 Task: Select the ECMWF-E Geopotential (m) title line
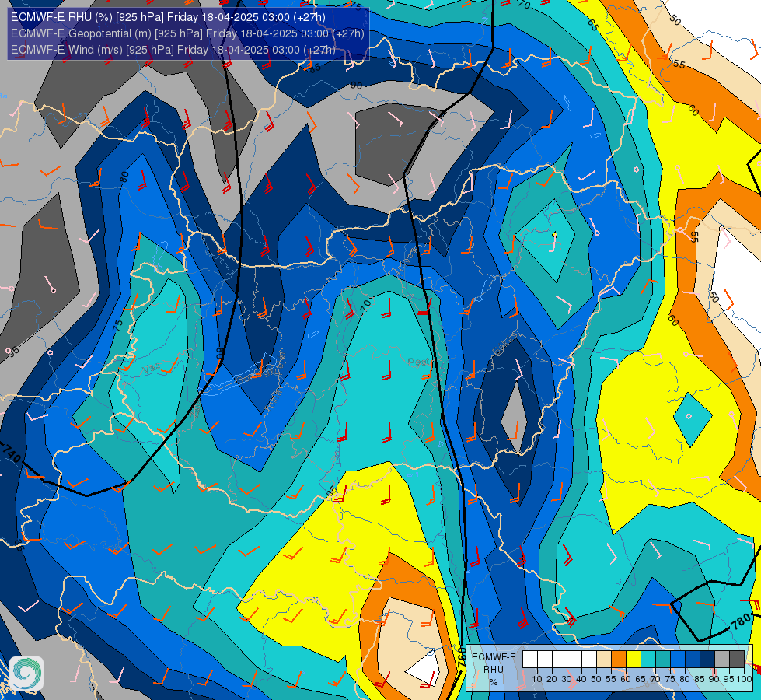click(x=187, y=33)
